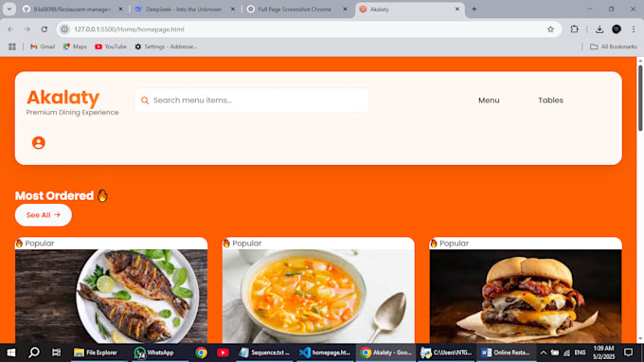The image size is (644, 362).
Task: Open the grilled fish dish card image
Action: (112, 296)
